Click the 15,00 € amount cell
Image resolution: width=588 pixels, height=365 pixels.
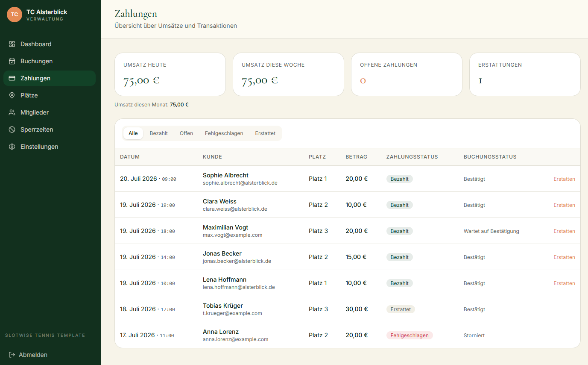coord(356,257)
